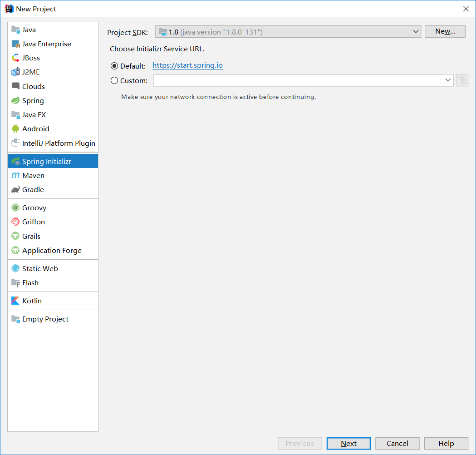Image resolution: width=476 pixels, height=455 pixels.
Task: Click the Java folder icon
Action: pos(15,30)
